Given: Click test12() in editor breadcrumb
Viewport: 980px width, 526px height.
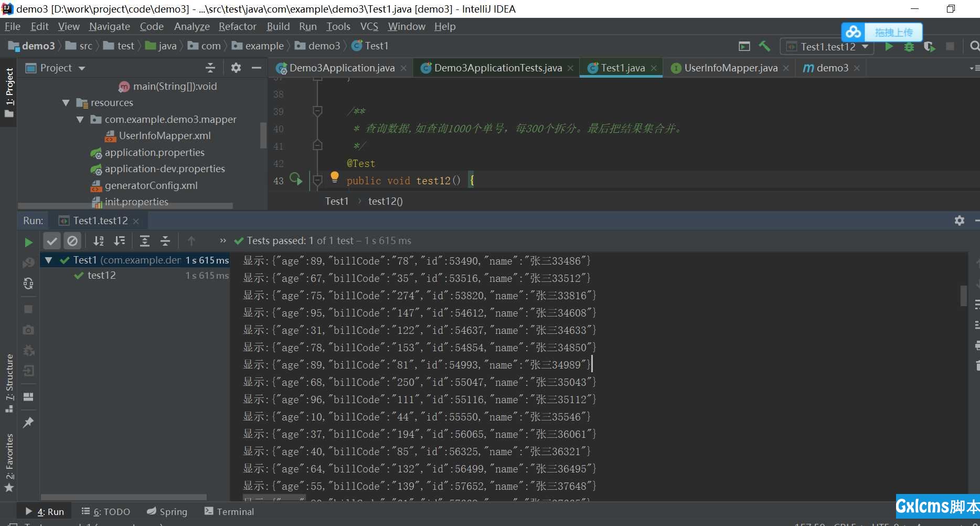Looking at the screenshot, I should [x=385, y=201].
